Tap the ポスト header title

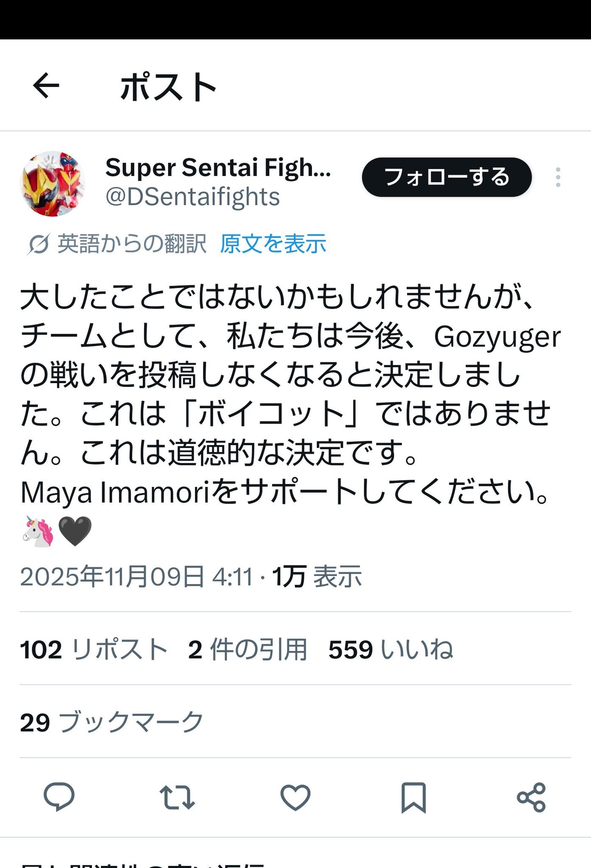(x=168, y=87)
